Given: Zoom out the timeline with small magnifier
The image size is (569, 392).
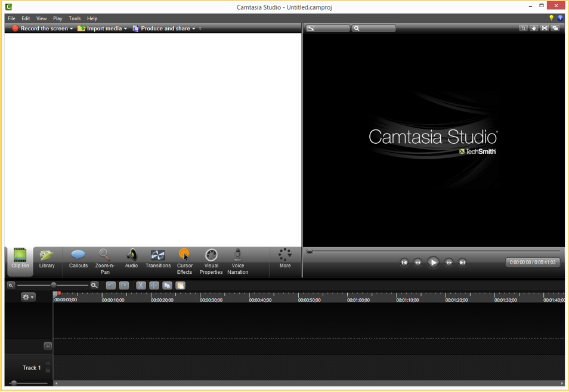Looking at the screenshot, I should coord(11,286).
